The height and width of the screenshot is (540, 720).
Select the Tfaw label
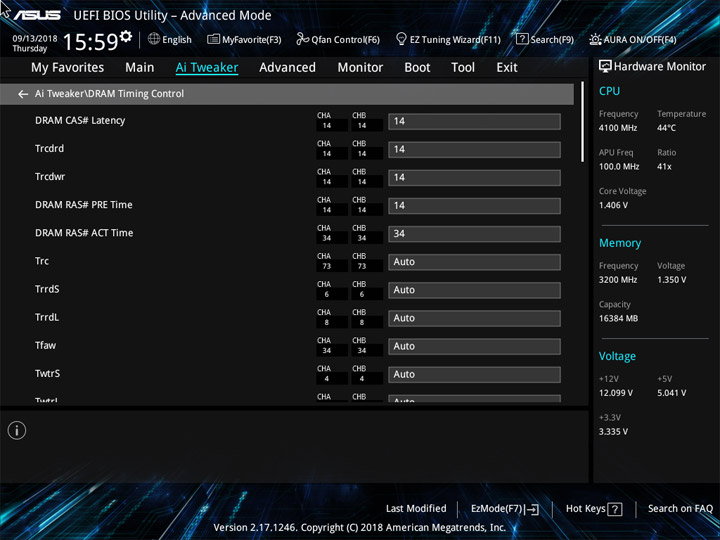point(45,345)
